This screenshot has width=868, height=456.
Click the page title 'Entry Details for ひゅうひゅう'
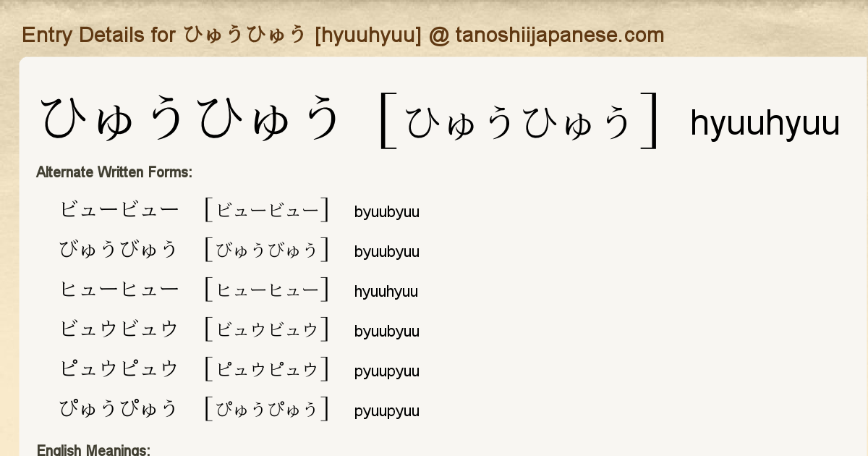[342, 35]
